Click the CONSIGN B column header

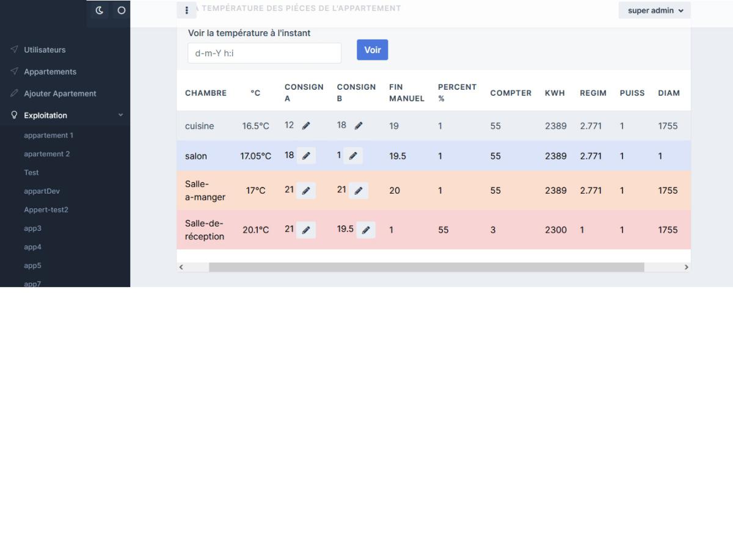click(x=356, y=93)
